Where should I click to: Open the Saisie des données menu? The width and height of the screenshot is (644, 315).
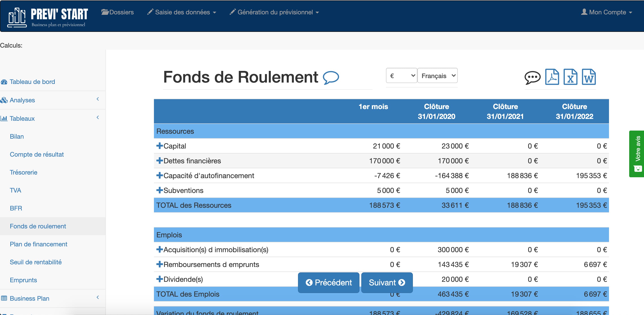(x=182, y=12)
